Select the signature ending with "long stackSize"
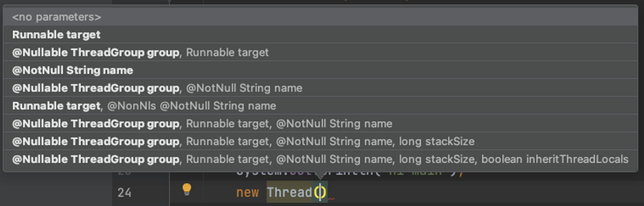 click(321, 141)
